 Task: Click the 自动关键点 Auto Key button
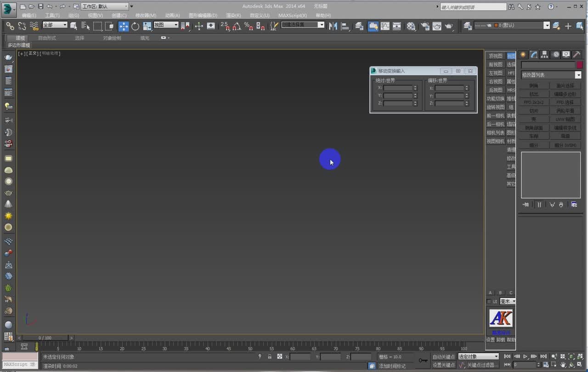(x=444, y=357)
